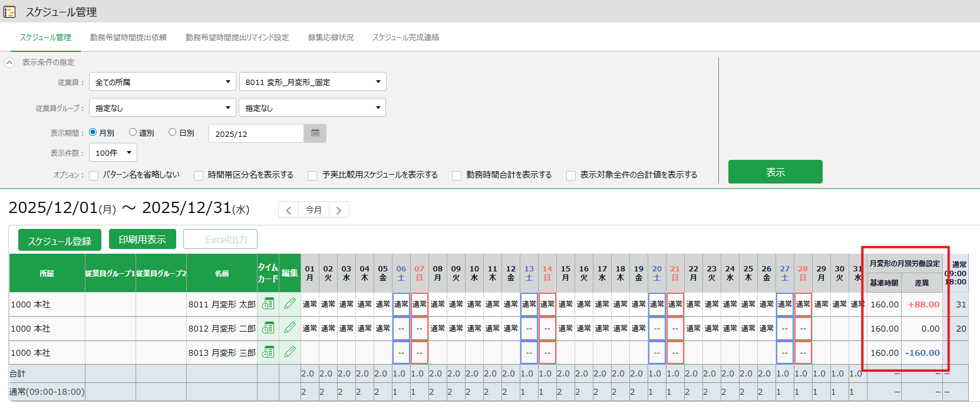980x413 pixels.
Task: Open time card icon for 月変形 二郎
Action: click(x=268, y=328)
